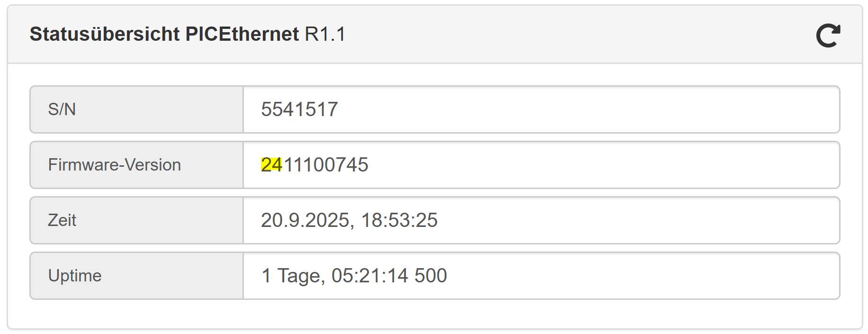Image resolution: width=868 pixels, height=334 pixels.
Task: Select the Firmware-Version label
Action: point(114,165)
